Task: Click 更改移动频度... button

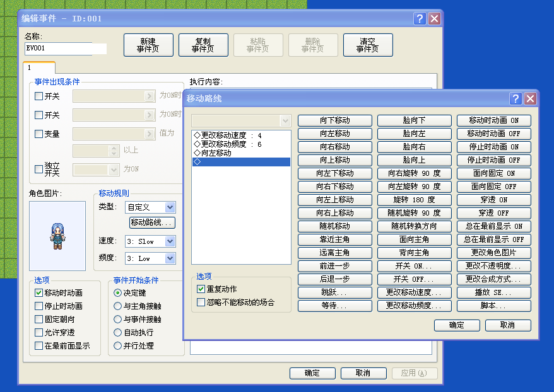Action: coord(415,306)
